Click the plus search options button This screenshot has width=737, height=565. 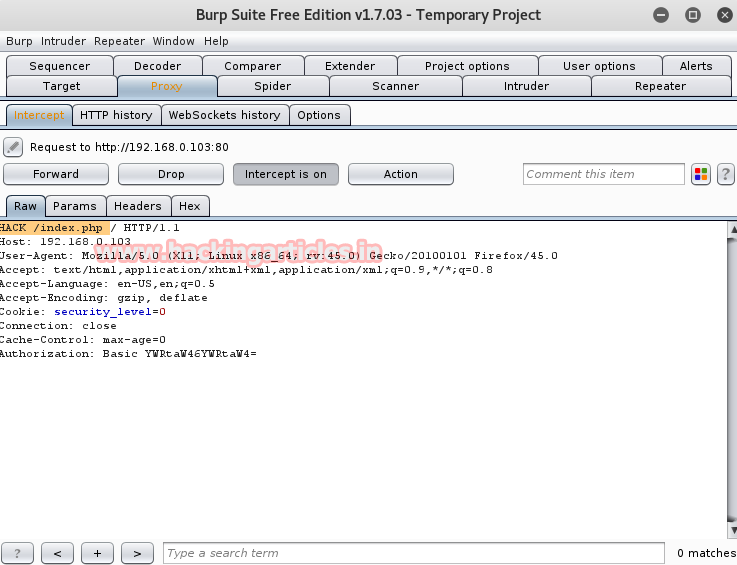coord(97,553)
